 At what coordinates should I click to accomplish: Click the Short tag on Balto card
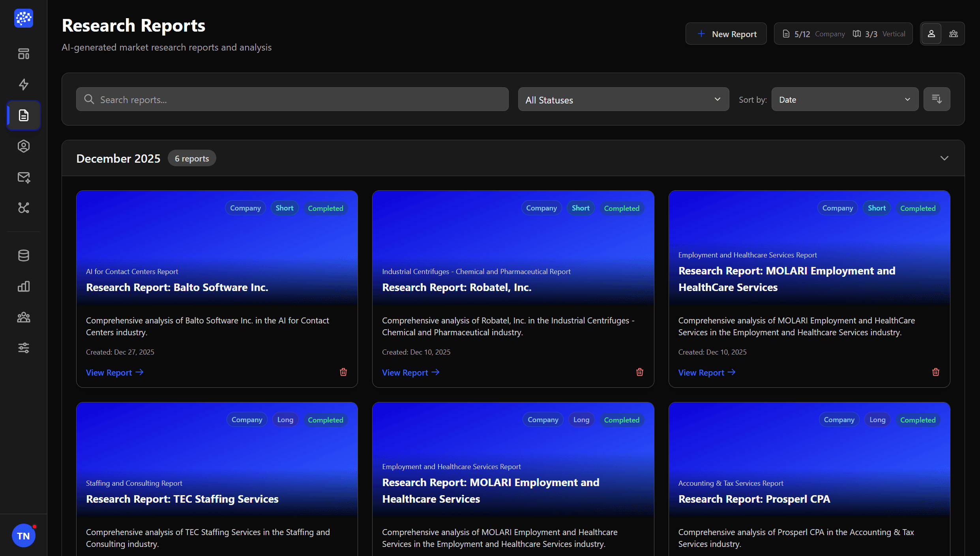click(x=285, y=208)
